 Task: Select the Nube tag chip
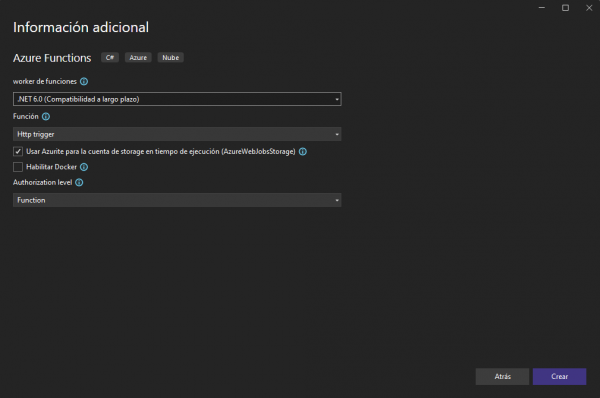tap(171, 57)
